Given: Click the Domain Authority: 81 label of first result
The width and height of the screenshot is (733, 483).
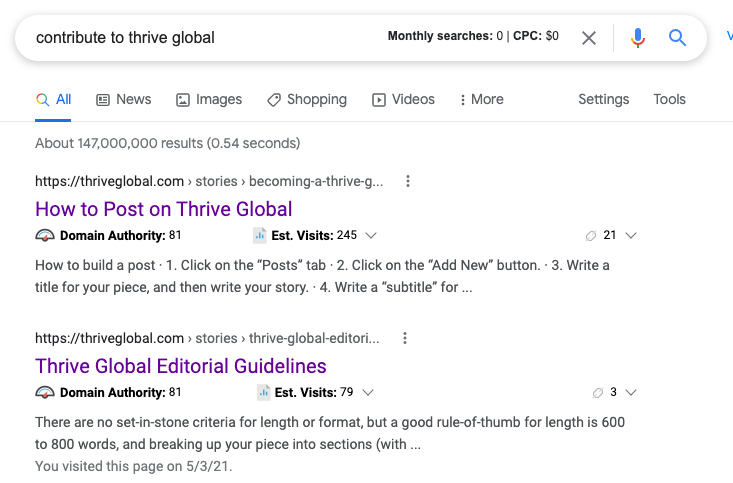Looking at the screenshot, I should click(120, 235).
